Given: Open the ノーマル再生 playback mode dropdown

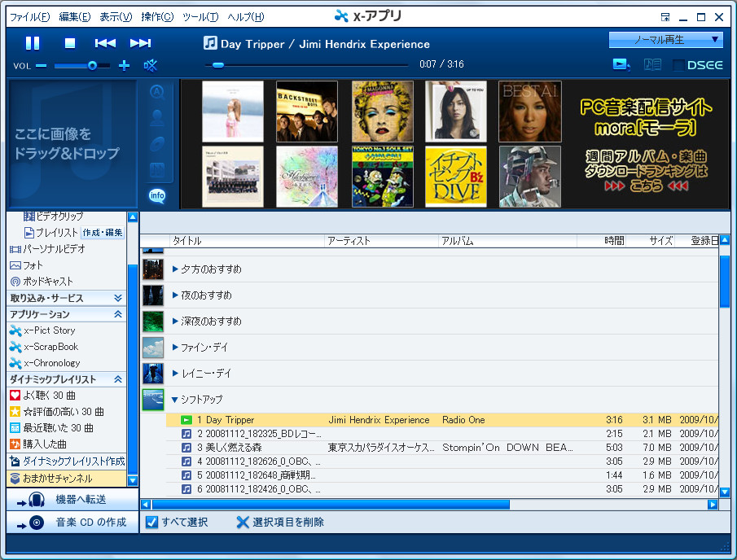Looking at the screenshot, I should pyautogui.click(x=665, y=40).
